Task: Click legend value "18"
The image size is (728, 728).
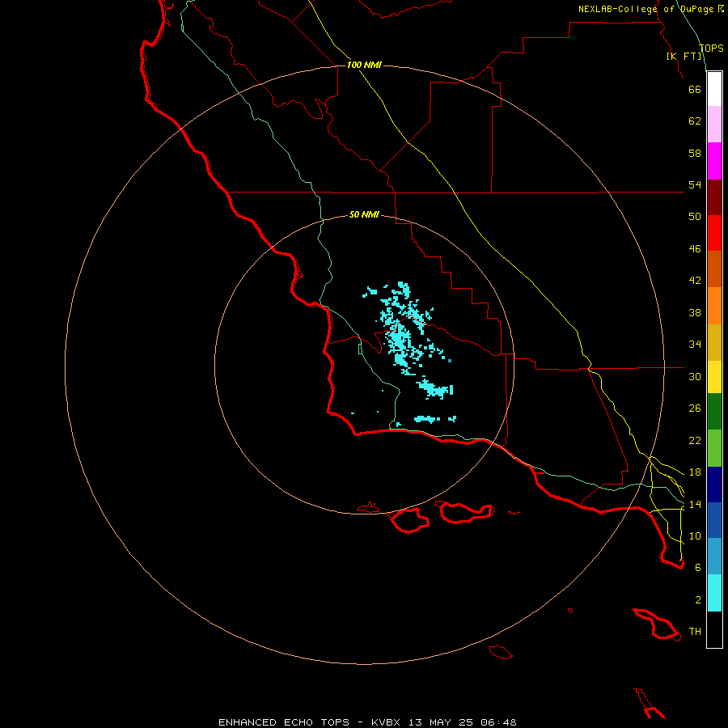Action: [695, 472]
